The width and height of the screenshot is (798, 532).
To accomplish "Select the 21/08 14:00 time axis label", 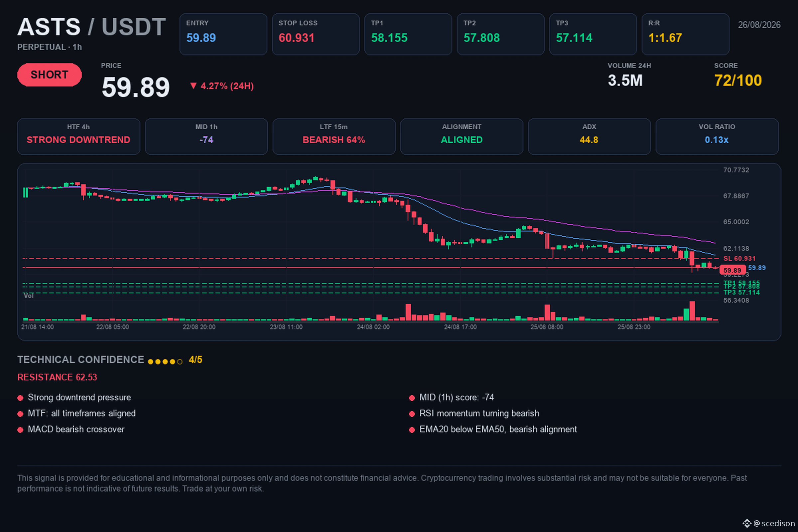I will [x=37, y=327].
